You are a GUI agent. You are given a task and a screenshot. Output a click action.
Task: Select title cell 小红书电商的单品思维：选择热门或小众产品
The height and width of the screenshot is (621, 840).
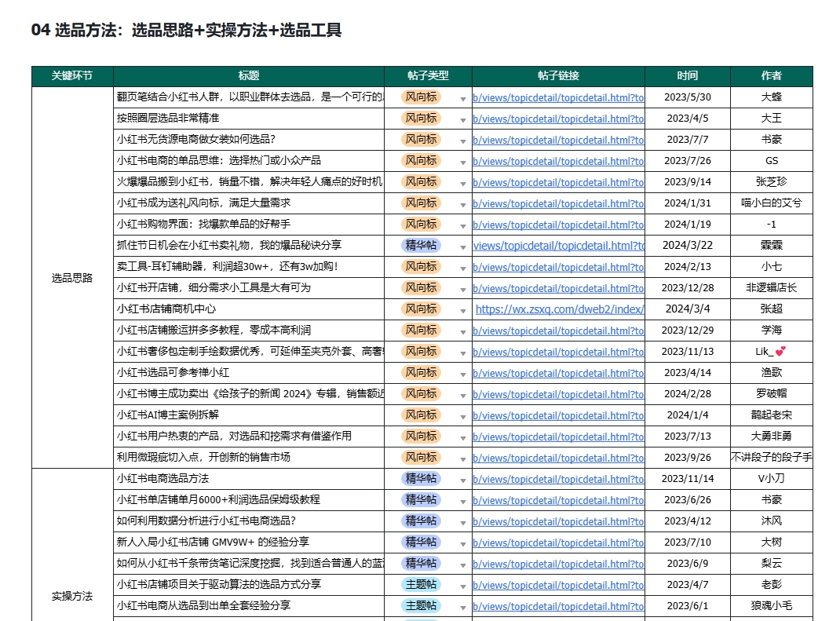249,161
